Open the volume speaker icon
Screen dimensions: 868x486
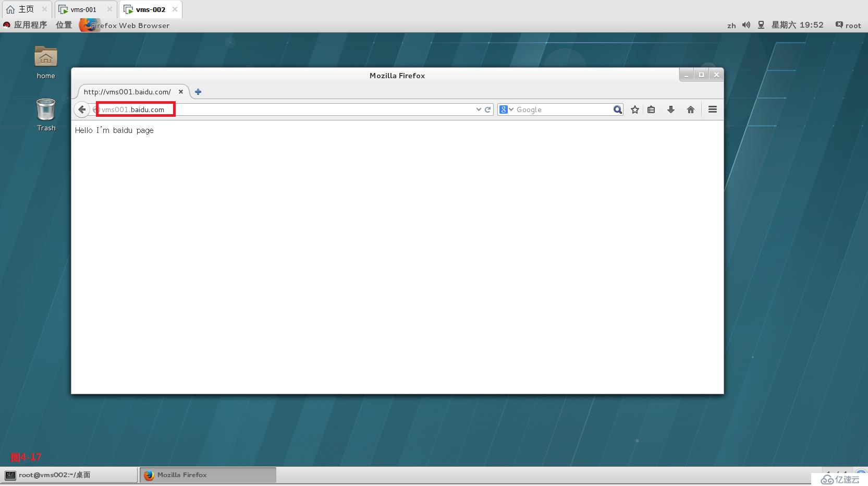point(747,25)
